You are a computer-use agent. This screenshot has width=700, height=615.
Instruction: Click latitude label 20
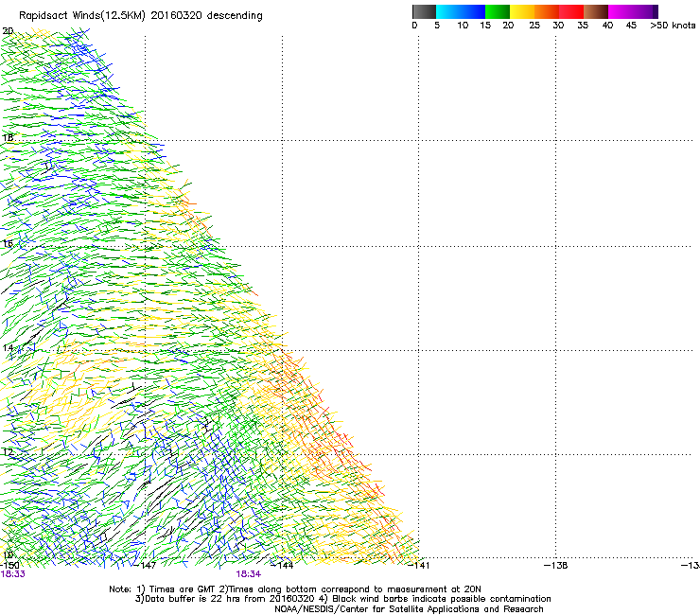[x=8, y=31]
